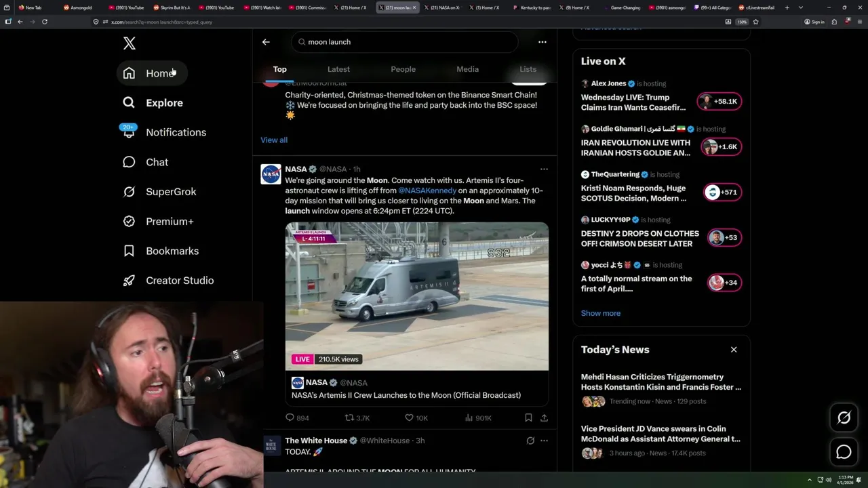Switch to the Lists search tab
The width and height of the screenshot is (868, 488).
pyautogui.click(x=528, y=69)
